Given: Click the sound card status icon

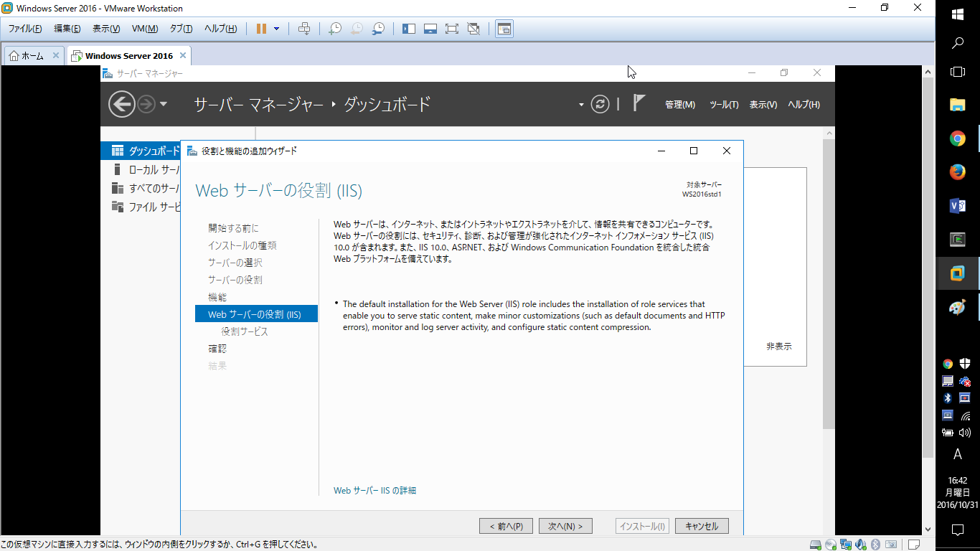Looking at the screenshot, I should coord(859,545).
